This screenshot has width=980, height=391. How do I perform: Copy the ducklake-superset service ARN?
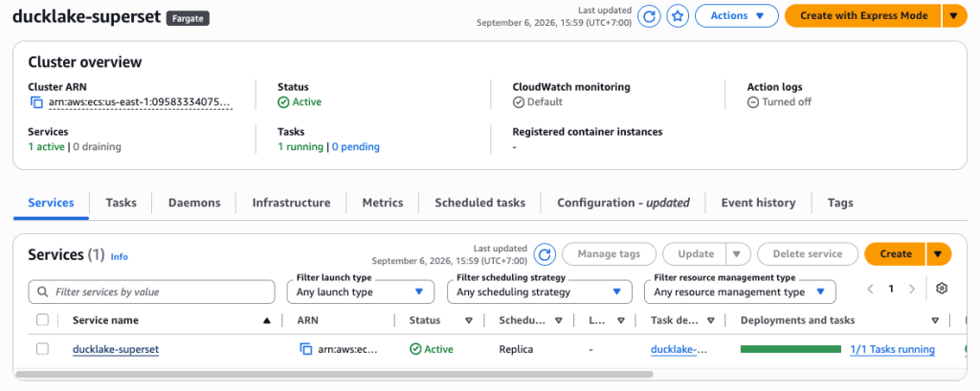click(305, 349)
